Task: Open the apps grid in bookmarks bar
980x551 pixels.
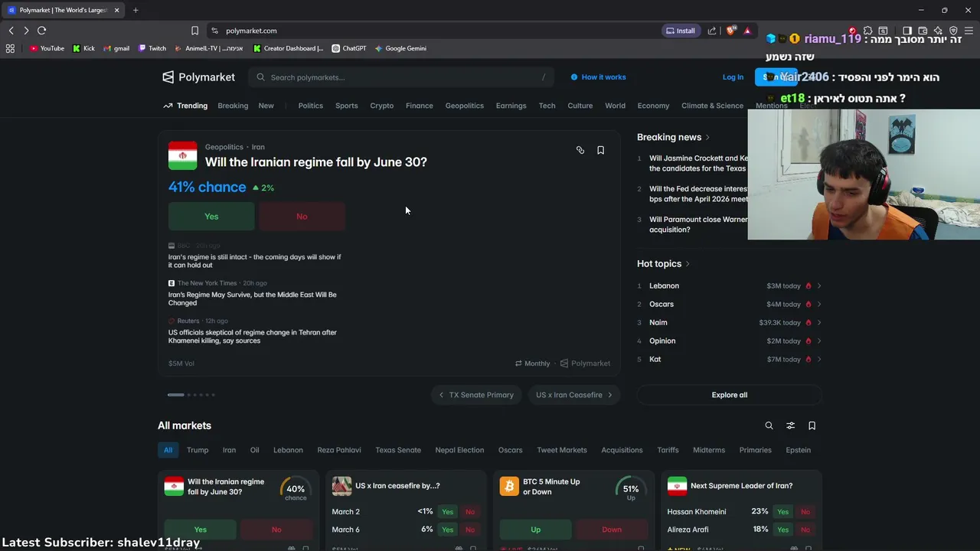Action: point(10,48)
